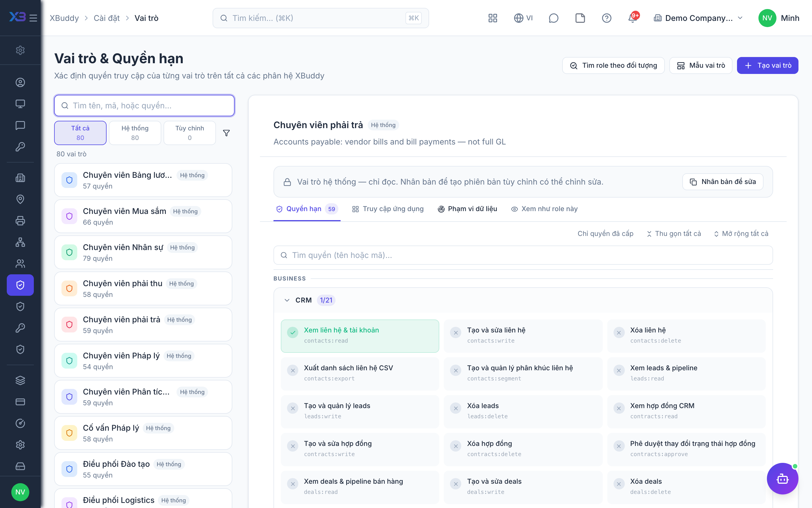Switch to the 'Xem như role này' tab
The image size is (812, 508).
pyautogui.click(x=544, y=209)
